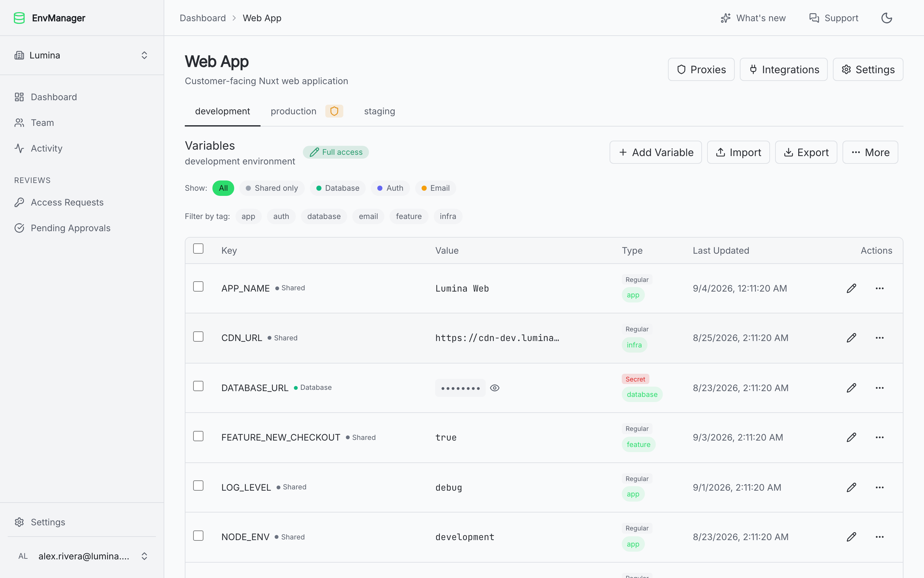Open the More actions dropdown
924x578 pixels.
click(x=870, y=153)
